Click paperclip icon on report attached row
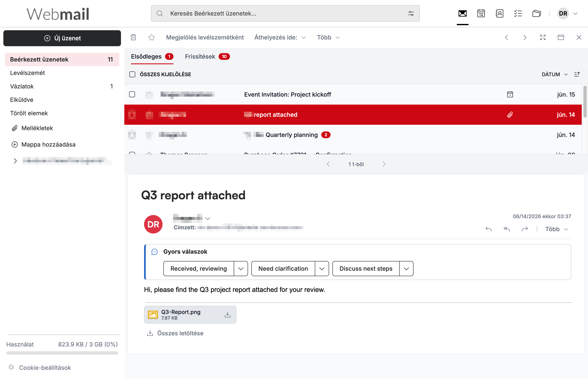Image resolution: width=588 pixels, height=378 pixels. coord(510,115)
